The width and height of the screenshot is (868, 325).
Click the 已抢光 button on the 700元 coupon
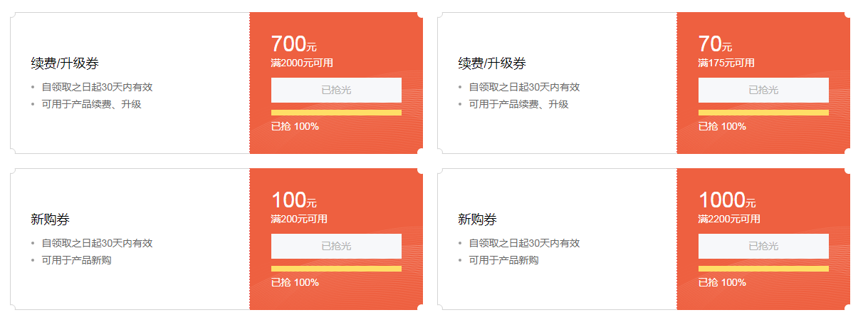(x=336, y=91)
